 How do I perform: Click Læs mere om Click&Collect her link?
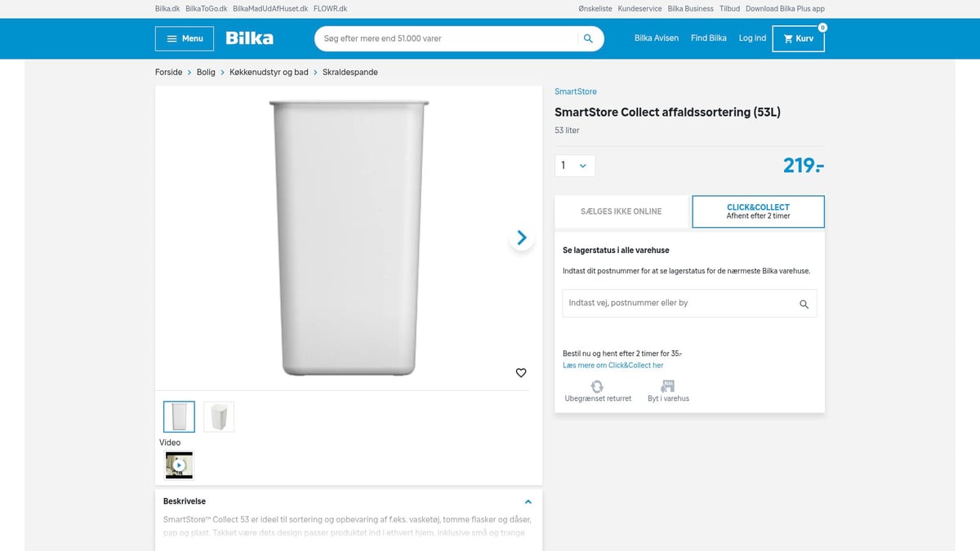(612, 365)
